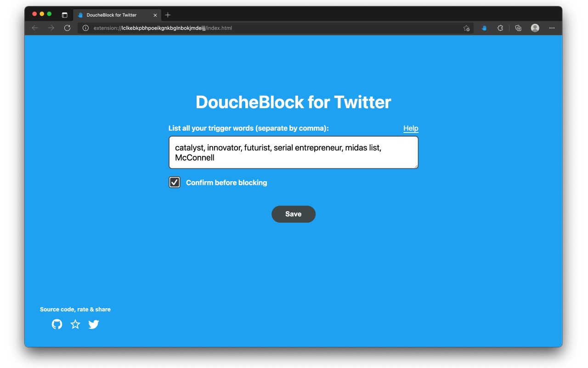Click the yellow minimize window button

[x=42, y=14]
